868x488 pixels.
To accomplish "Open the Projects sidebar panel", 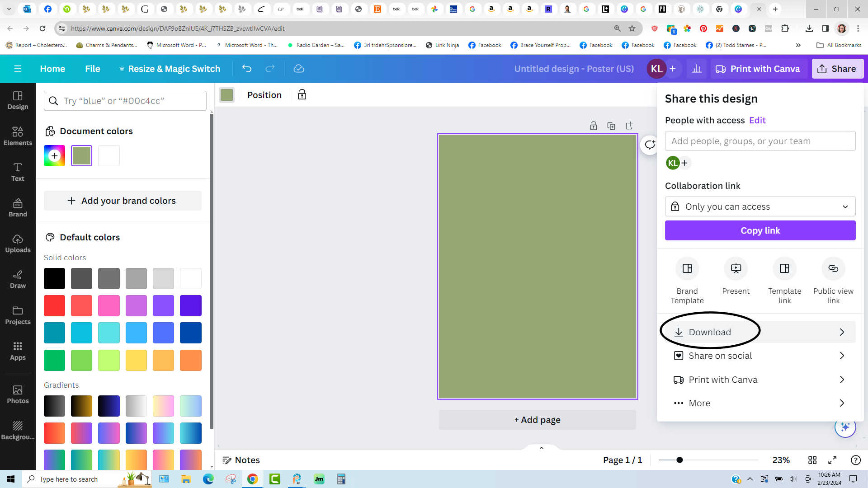I will coord(18,315).
